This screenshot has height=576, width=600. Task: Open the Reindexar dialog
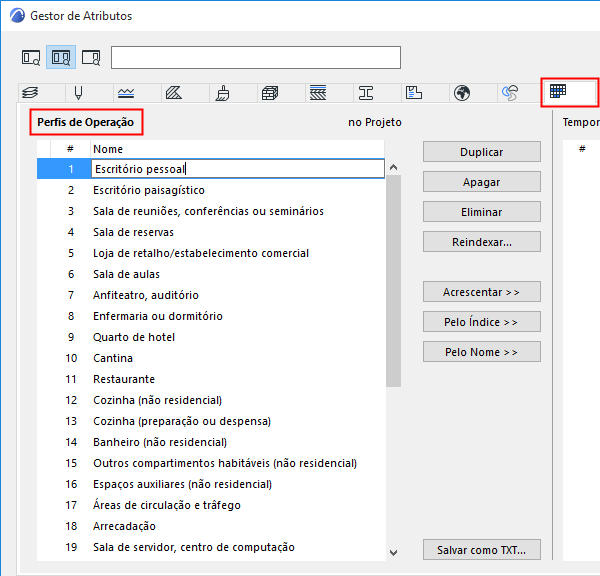[x=482, y=242]
